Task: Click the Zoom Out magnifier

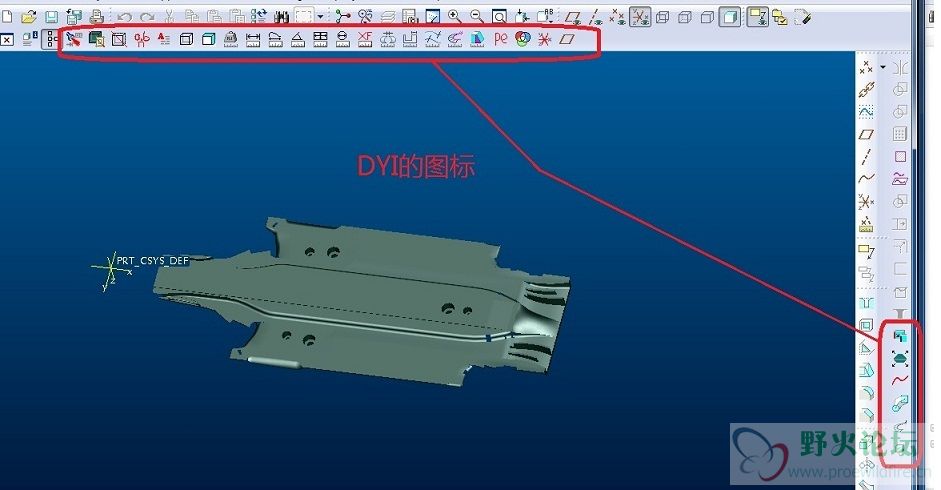Action: (477, 17)
